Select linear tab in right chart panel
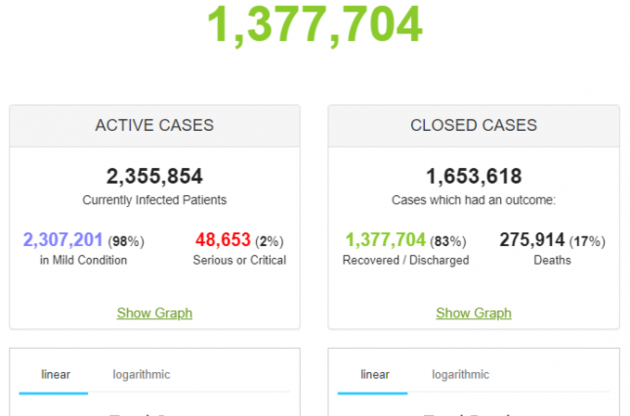 (375, 375)
